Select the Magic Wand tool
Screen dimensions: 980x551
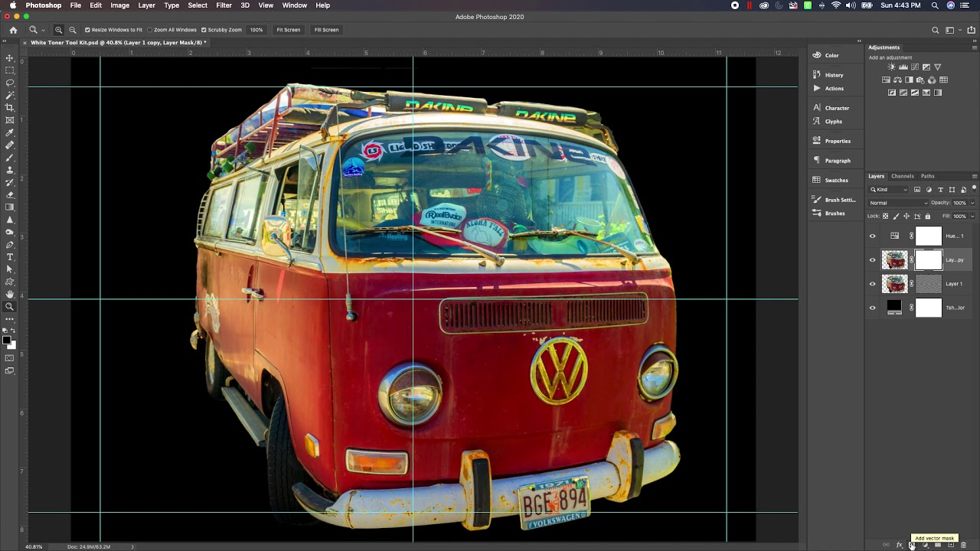point(10,95)
